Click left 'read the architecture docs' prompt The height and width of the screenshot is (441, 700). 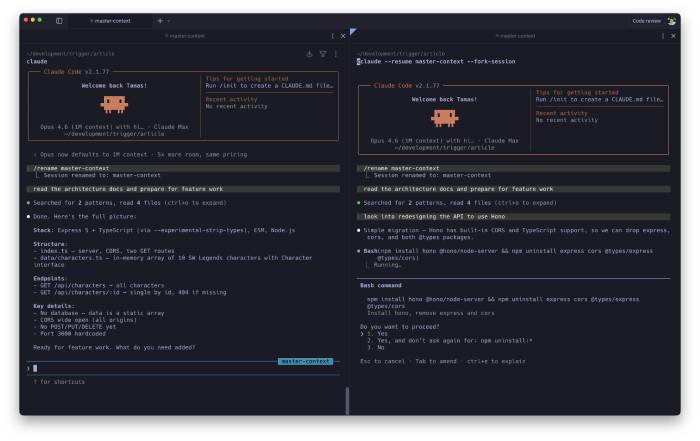(183, 189)
